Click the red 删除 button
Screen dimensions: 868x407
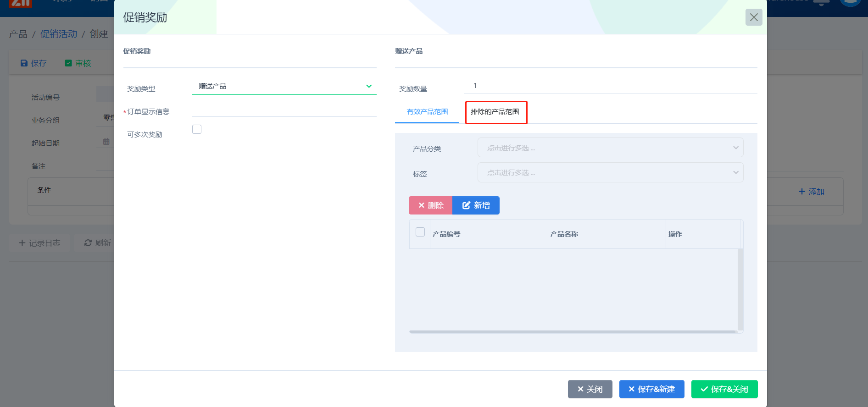tap(431, 205)
